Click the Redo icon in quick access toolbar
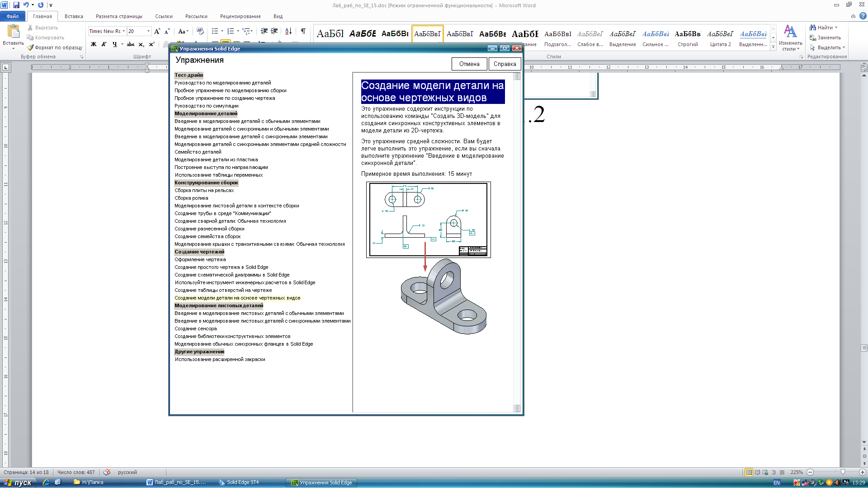 pos(41,5)
